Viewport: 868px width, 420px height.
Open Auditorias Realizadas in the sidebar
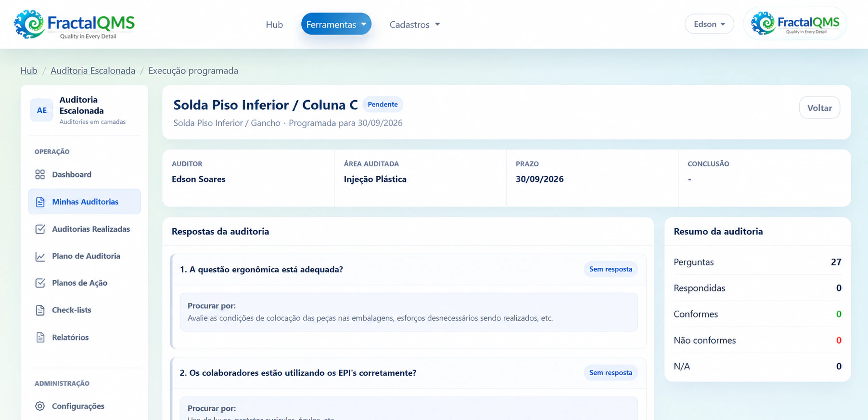click(x=84, y=229)
